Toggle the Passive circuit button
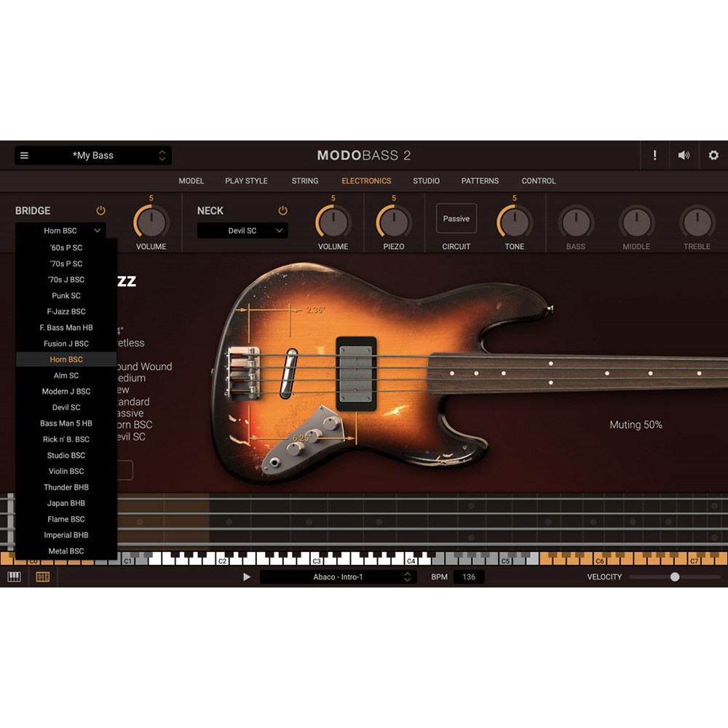Viewport: 728px width, 728px height. pyautogui.click(x=456, y=218)
